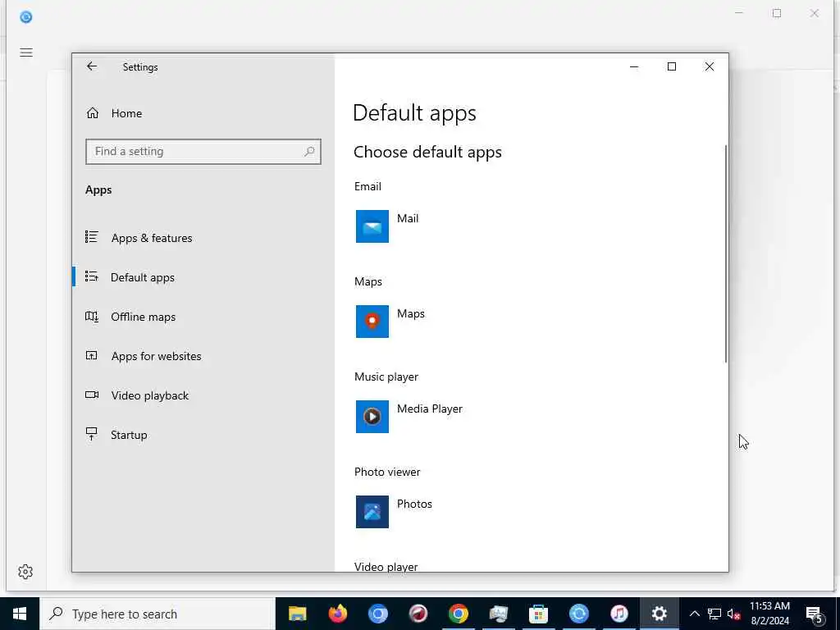Click the network icon in system tray
Viewport: 840px width, 630px height.
(x=714, y=614)
